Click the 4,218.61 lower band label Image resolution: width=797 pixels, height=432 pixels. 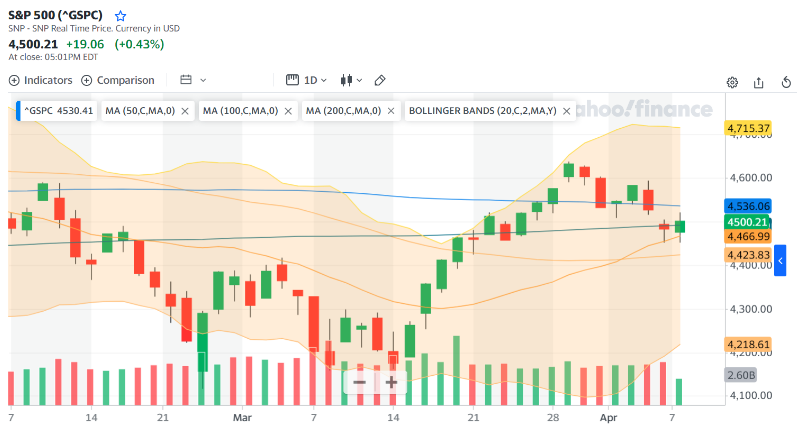pyautogui.click(x=748, y=344)
